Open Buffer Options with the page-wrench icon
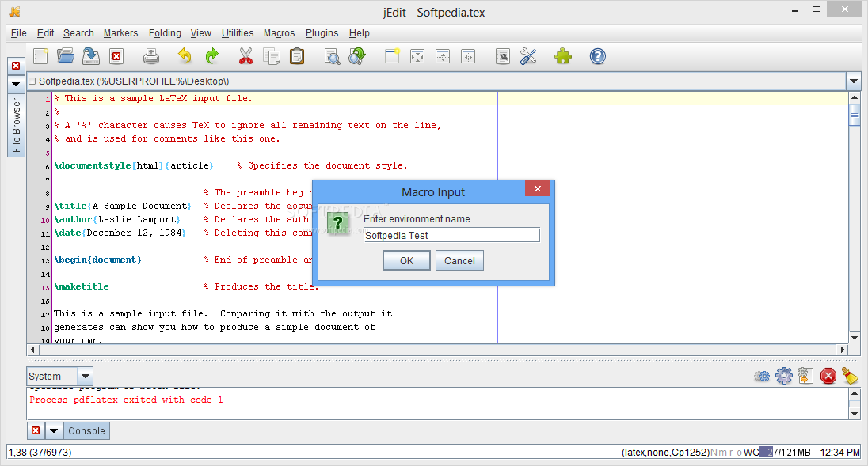 point(503,56)
